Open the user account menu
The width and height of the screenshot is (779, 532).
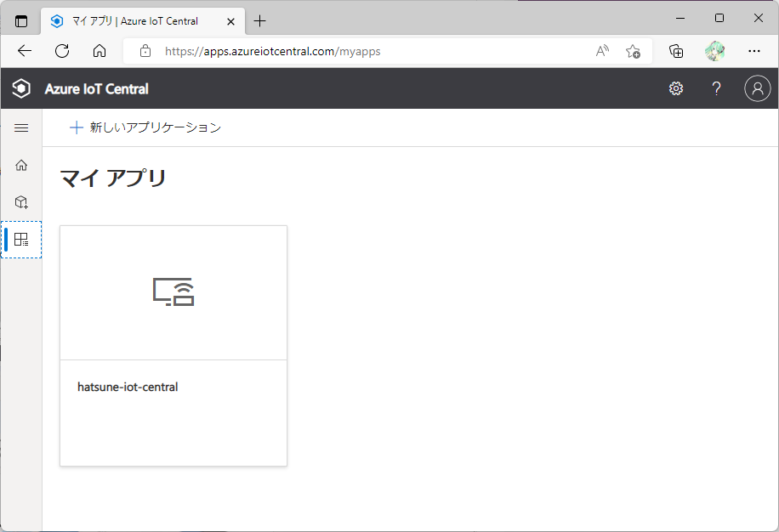point(757,88)
